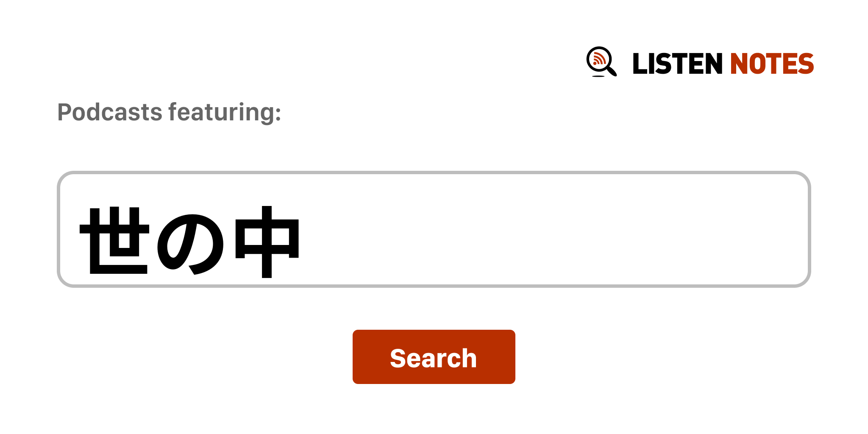Focus the podcast search input field
868x434 pixels.
pyautogui.click(x=434, y=229)
